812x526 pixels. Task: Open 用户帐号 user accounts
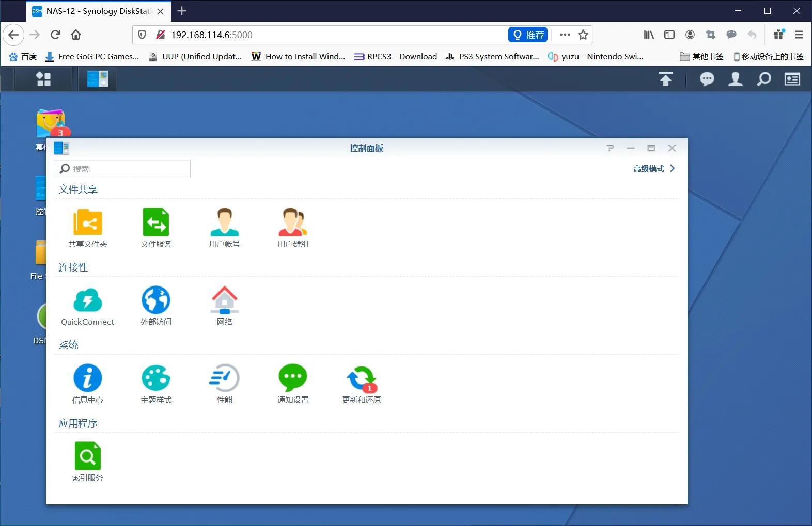click(224, 222)
